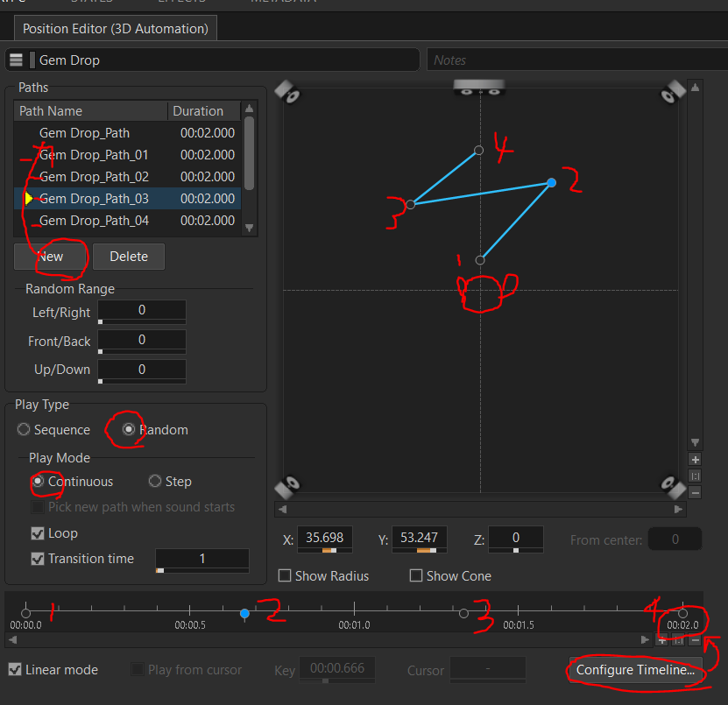Sort by Path Name column header

pos(91,111)
